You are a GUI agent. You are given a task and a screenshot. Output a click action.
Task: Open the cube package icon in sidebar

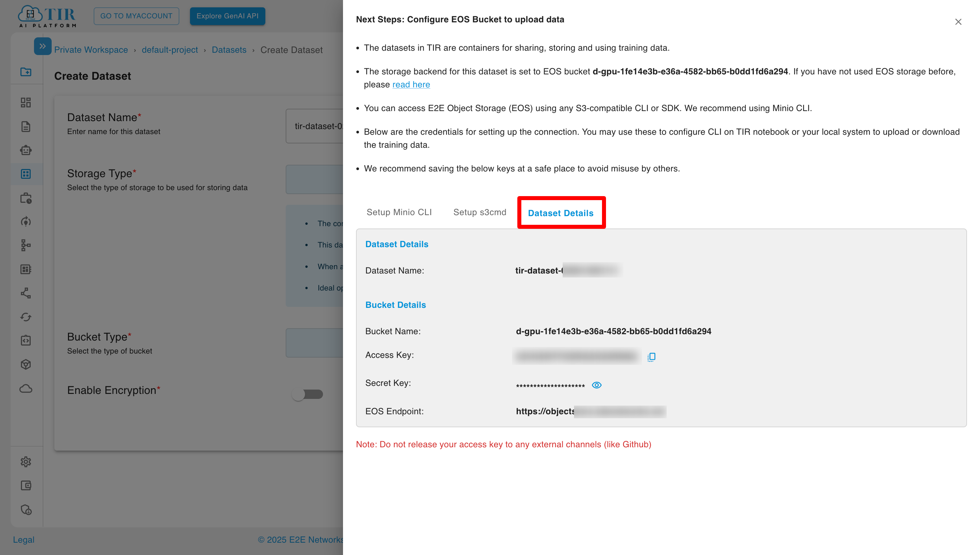pyautogui.click(x=26, y=365)
